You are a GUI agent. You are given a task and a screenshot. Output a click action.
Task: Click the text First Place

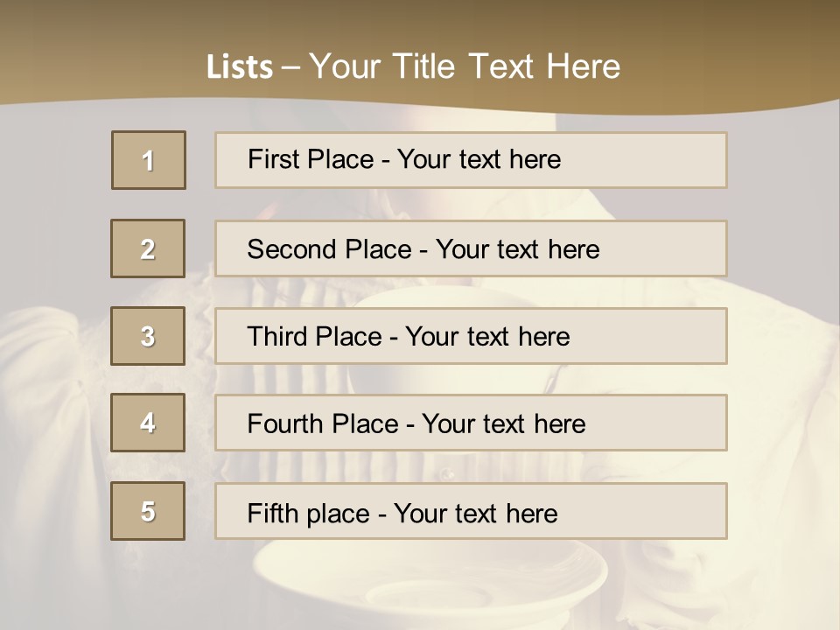311,159
